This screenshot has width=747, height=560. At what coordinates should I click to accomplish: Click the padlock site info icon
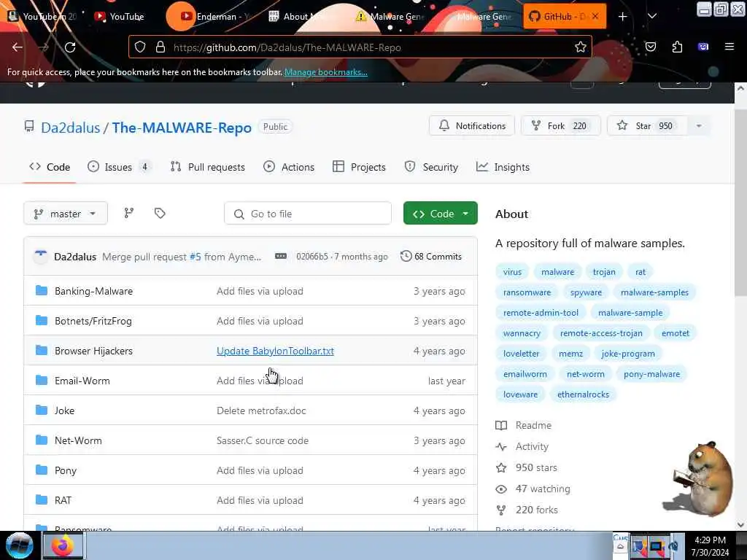click(x=160, y=47)
